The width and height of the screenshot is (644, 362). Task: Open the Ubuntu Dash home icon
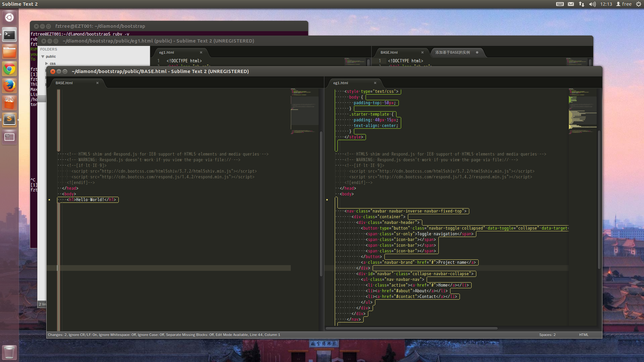coord(9,17)
